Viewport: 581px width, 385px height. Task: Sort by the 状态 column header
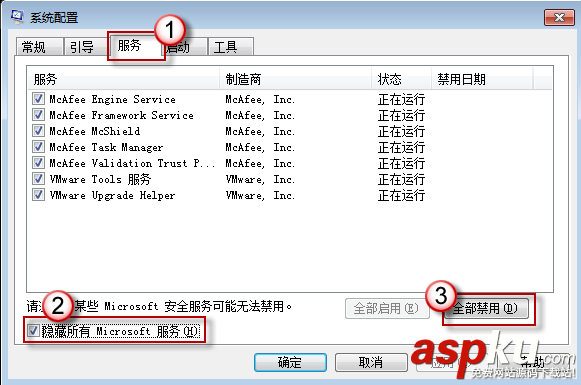pos(402,79)
